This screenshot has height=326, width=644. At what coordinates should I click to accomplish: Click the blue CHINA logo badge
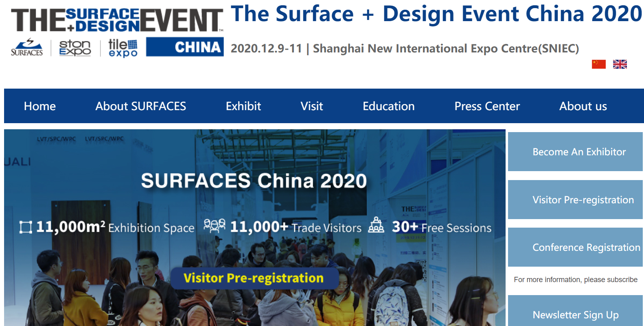185,47
